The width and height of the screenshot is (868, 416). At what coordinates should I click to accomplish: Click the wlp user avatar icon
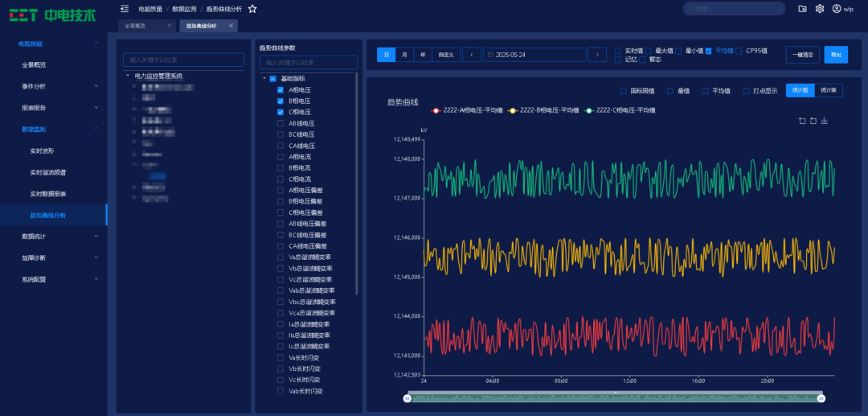tap(837, 8)
